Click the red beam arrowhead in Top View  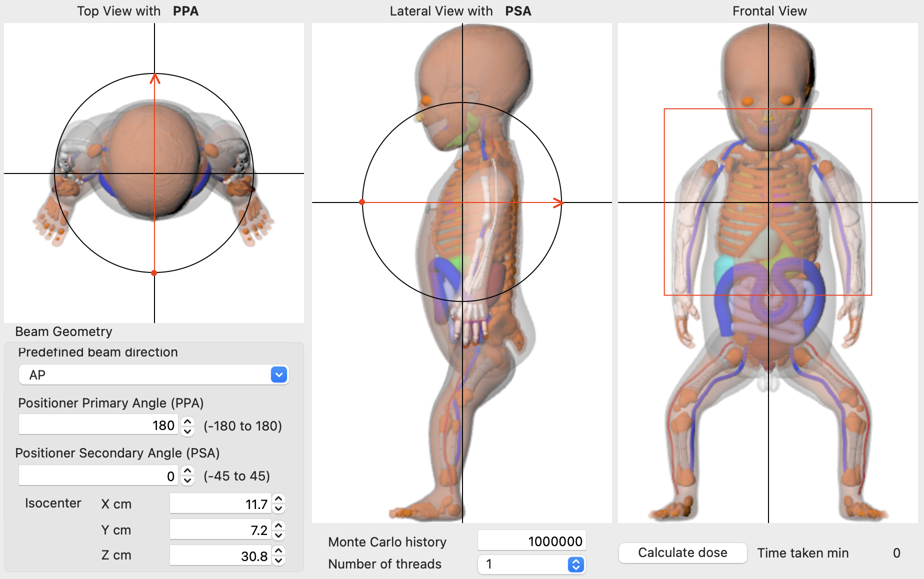155,78
